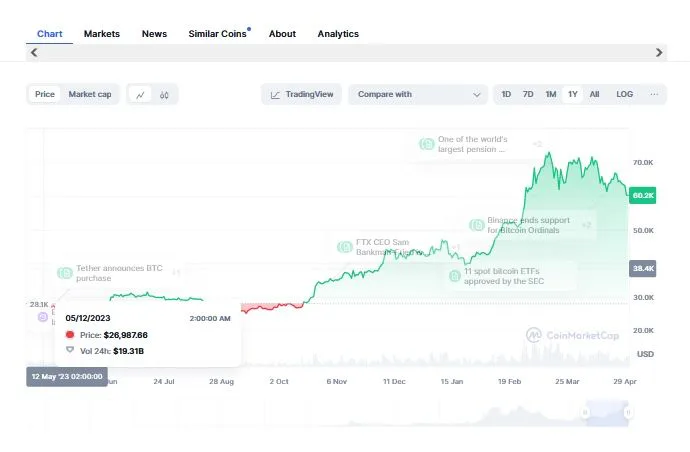Click the 19 Feb axis date
The height and width of the screenshot is (452, 690).
click(x=510, y=382)
